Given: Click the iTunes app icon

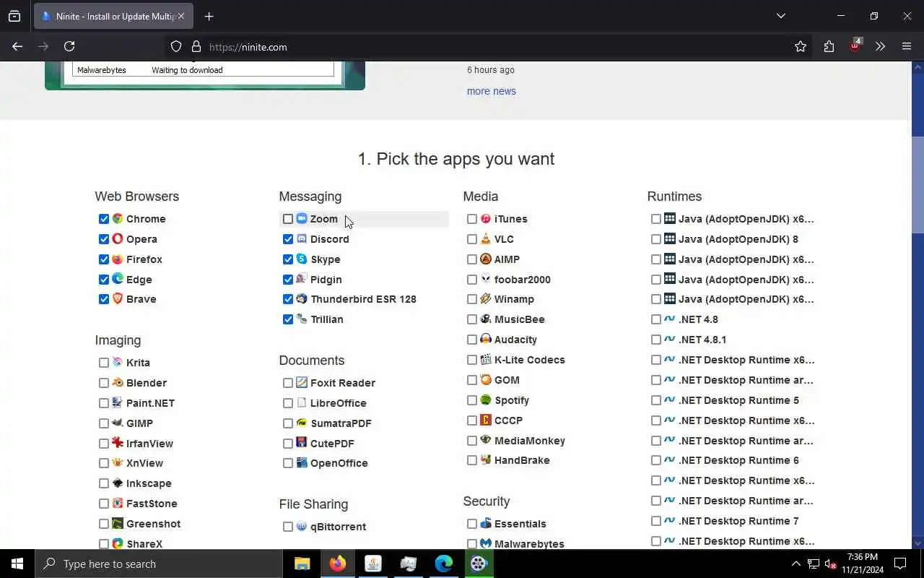Looking at the screenshot, I should (x=486, y=218).
